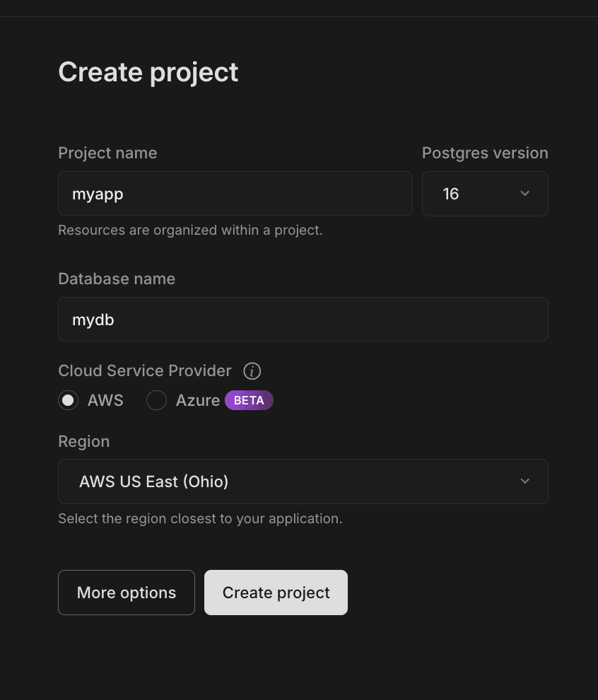The width and height of the screenshot is (598, 700).
Task: Click the AWS provider label text
Action: click(x=105, y=401)
